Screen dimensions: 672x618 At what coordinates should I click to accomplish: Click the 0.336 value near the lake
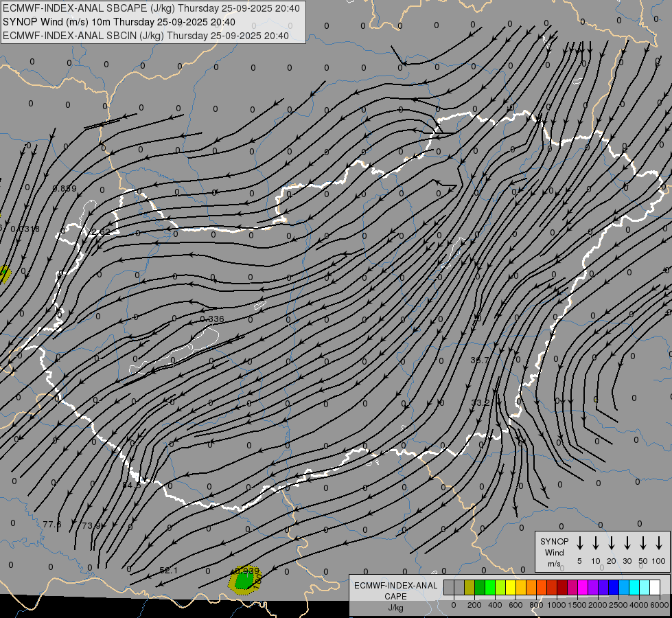tap(212, 319)
